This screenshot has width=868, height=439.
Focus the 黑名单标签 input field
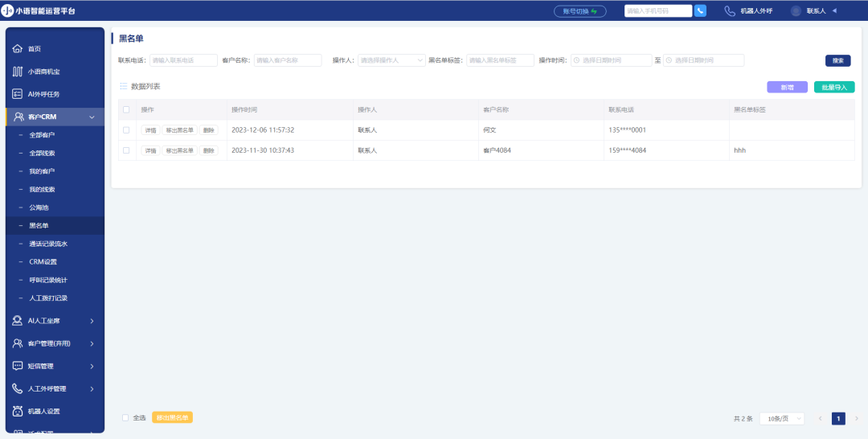tap(501, 60)
